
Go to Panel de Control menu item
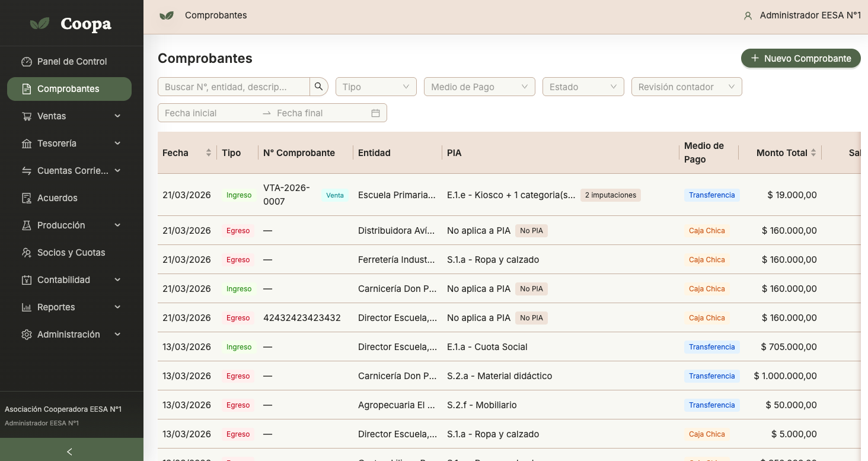(69, 62)
